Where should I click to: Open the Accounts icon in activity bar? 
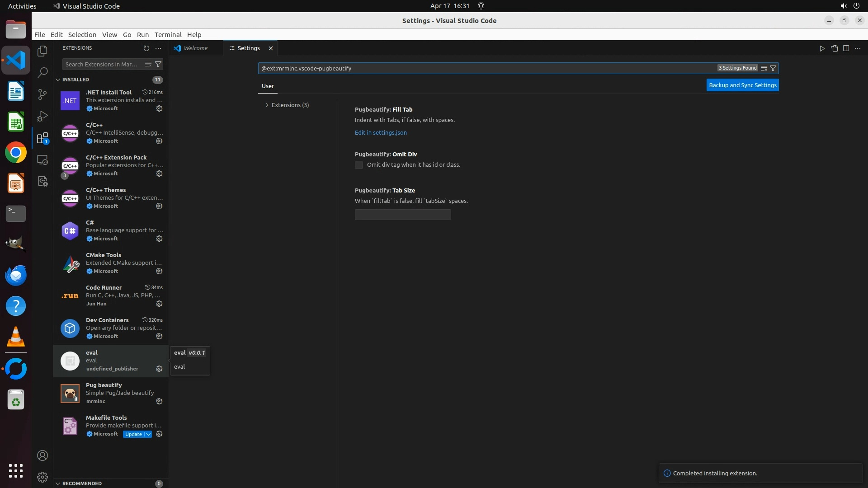(x=42, y=455)
